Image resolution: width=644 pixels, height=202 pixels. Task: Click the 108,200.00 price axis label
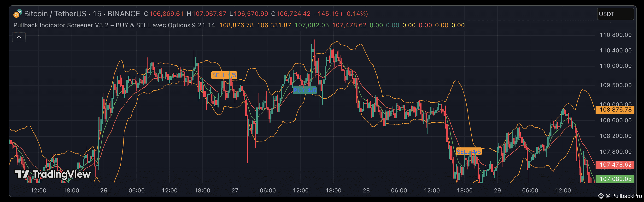tap(615, 136)
